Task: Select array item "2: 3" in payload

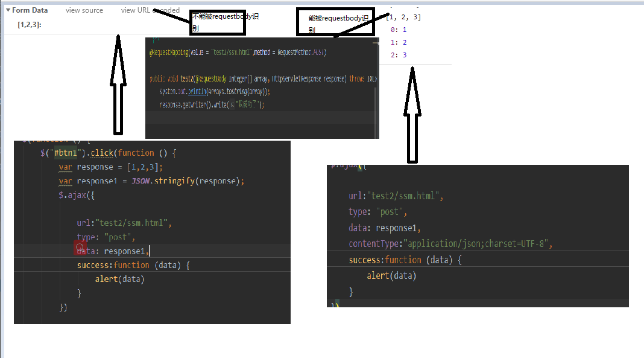Action: (x=399, y=55)
